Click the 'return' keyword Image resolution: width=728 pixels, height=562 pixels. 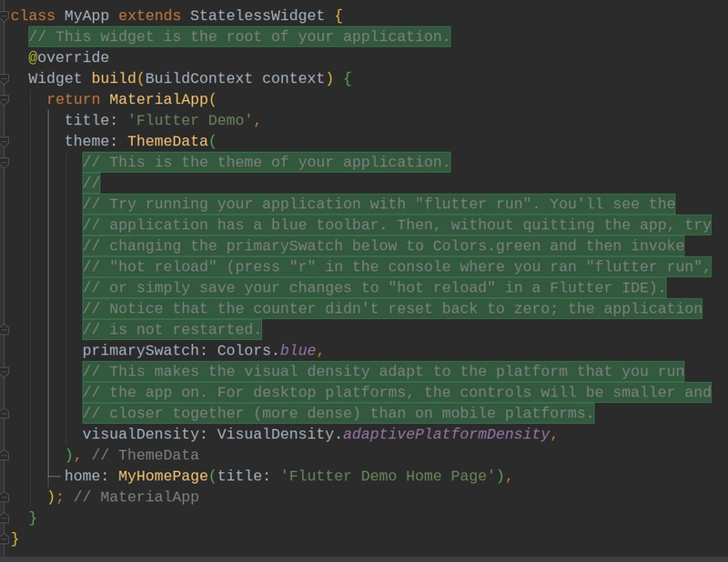pos(74,99)
